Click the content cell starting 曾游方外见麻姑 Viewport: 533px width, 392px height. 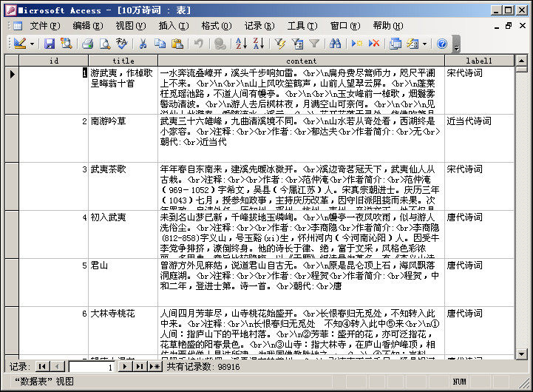[301, 283]
